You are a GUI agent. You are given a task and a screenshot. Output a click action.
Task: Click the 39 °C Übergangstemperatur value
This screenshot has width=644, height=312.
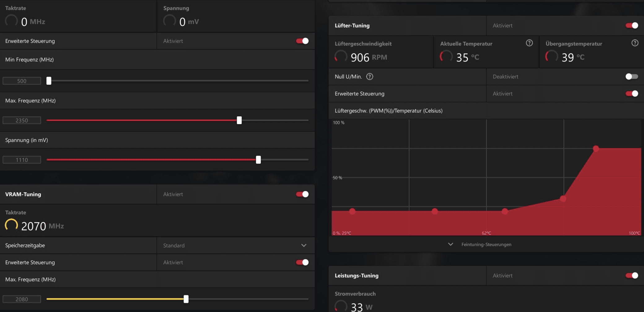(573, 57)
